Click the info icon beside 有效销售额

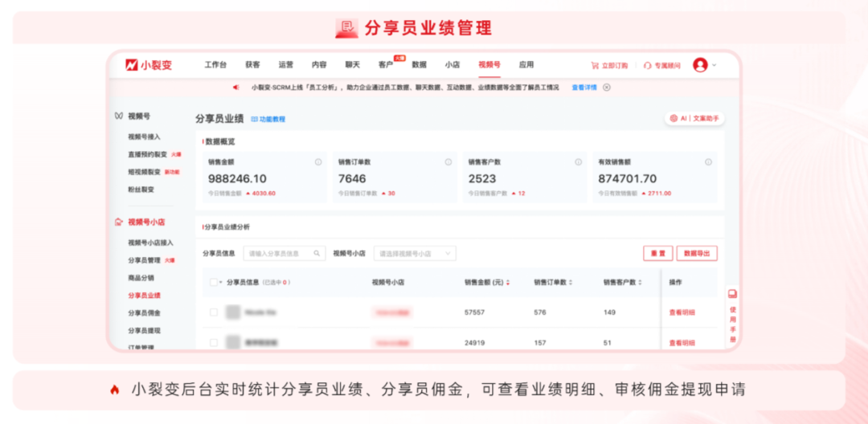(x=708, y=162)
